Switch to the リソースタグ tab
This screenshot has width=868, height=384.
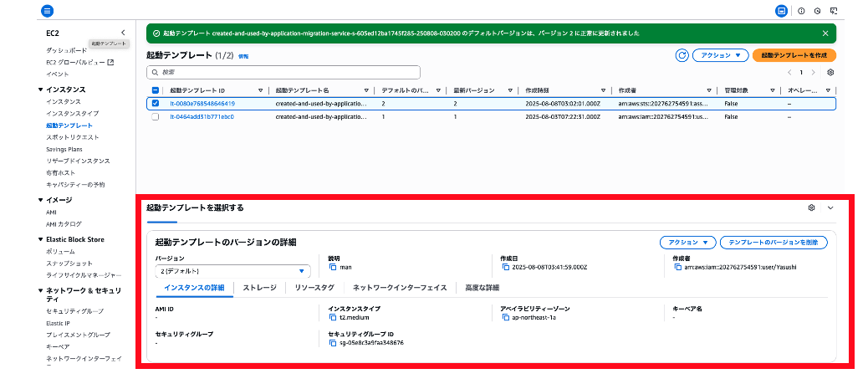[x=314, y=288]
